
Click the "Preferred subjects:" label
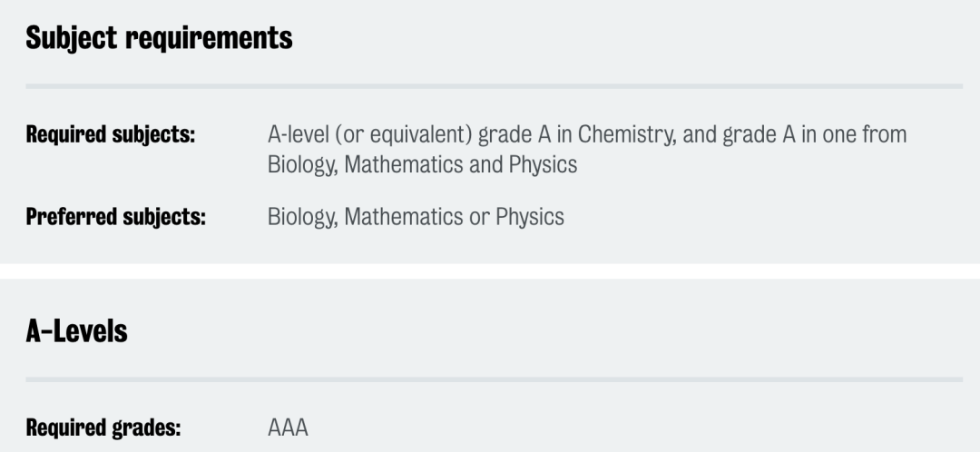[115, 218]
